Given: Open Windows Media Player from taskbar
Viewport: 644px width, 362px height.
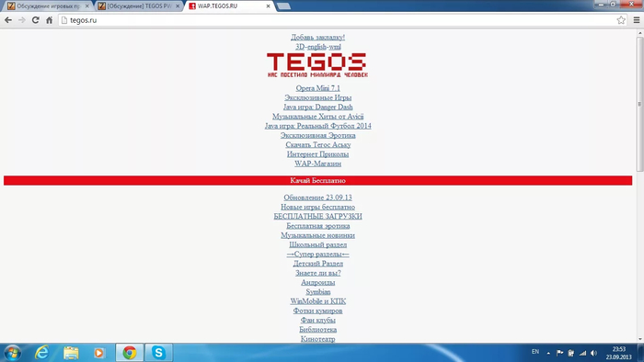Looking at the screenshot, I should click(99, 353).
